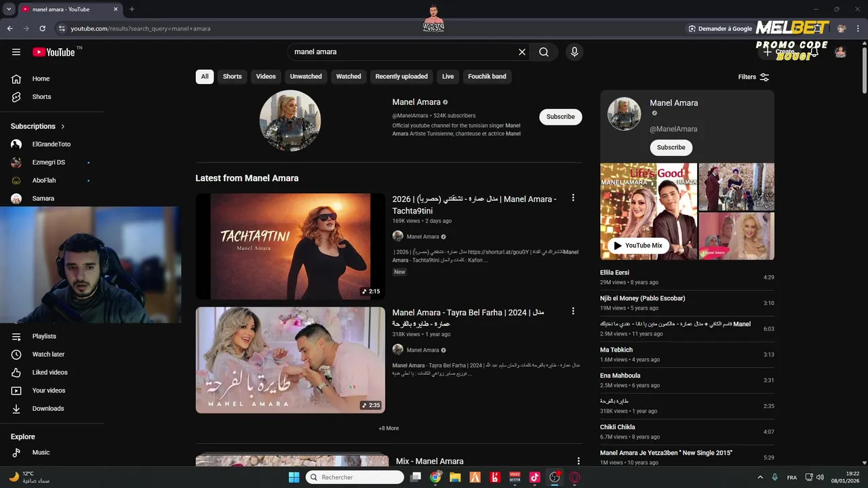Open Windows Start menu
This screenshot has height=488, width=868.
click(x=294, y=477)
